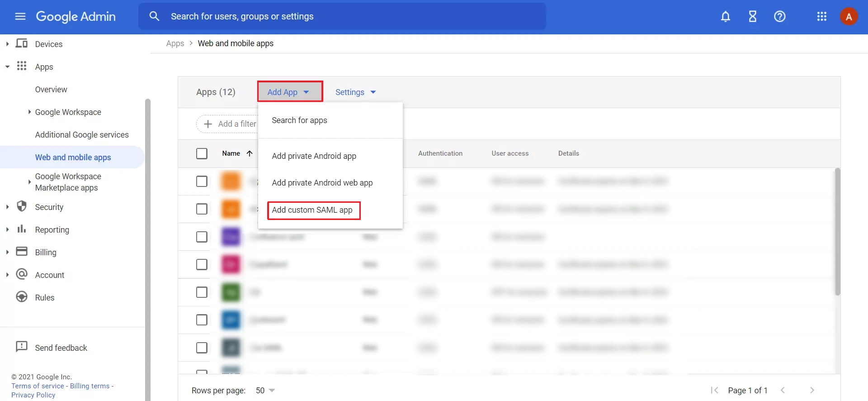This screenshot has height=401, width=868.
Task: Expand Google Workspace Marketplace apps arrow
Action: [29, 182]
